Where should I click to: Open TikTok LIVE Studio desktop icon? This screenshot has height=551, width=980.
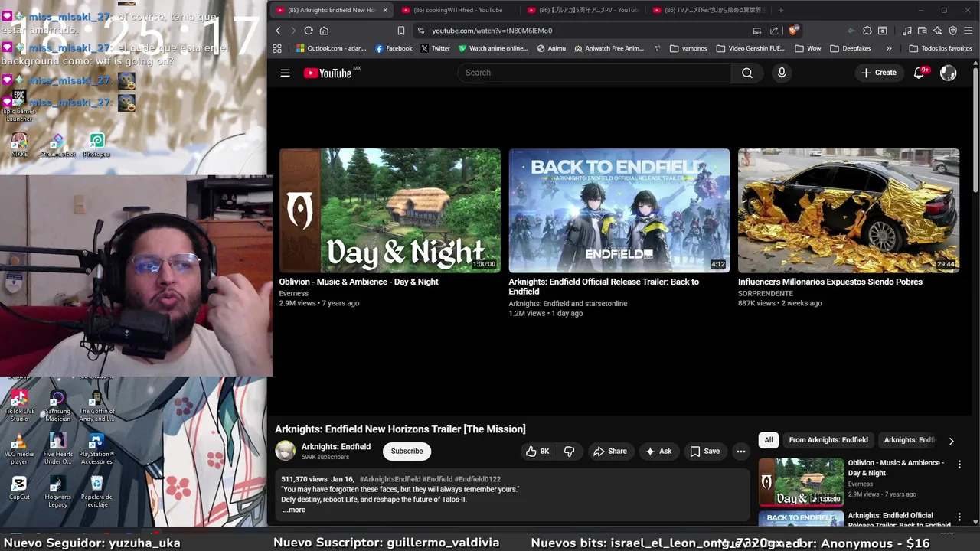[19, 406]
